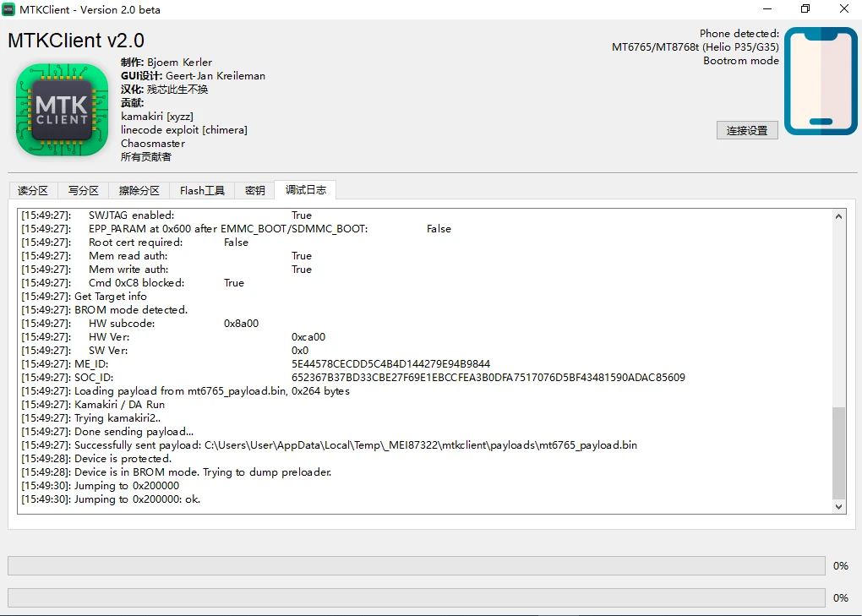Click the 'Trying kamakiri2..' log line
This screenshot has width=862, height=616.
[x=90, y=418]
